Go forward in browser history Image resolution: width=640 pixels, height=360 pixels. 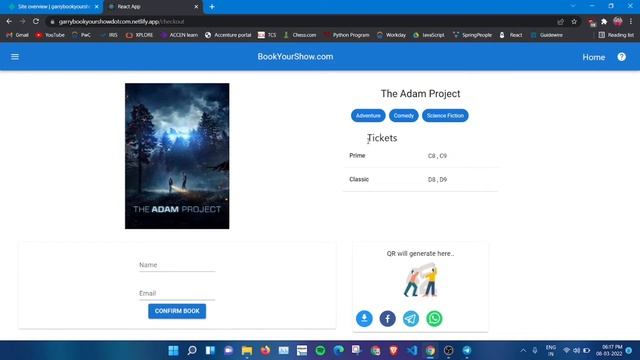[x=22, y=21]
